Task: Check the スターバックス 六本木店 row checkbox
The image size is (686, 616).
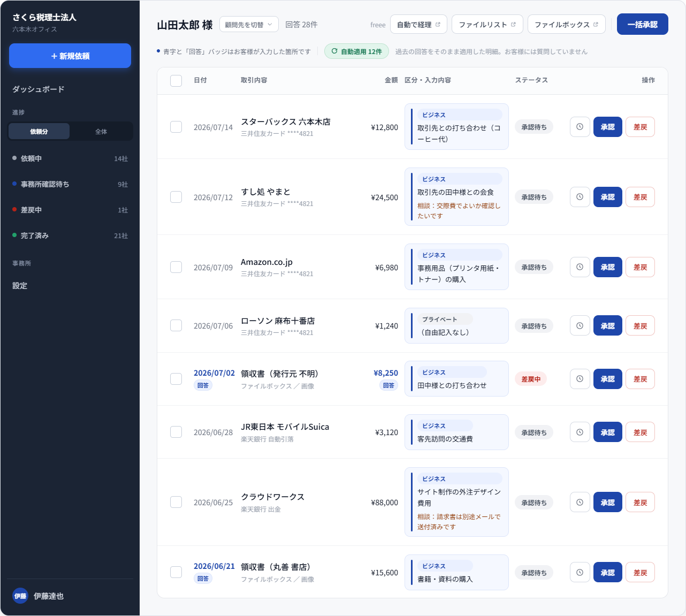Action: (x=176, y=127)
